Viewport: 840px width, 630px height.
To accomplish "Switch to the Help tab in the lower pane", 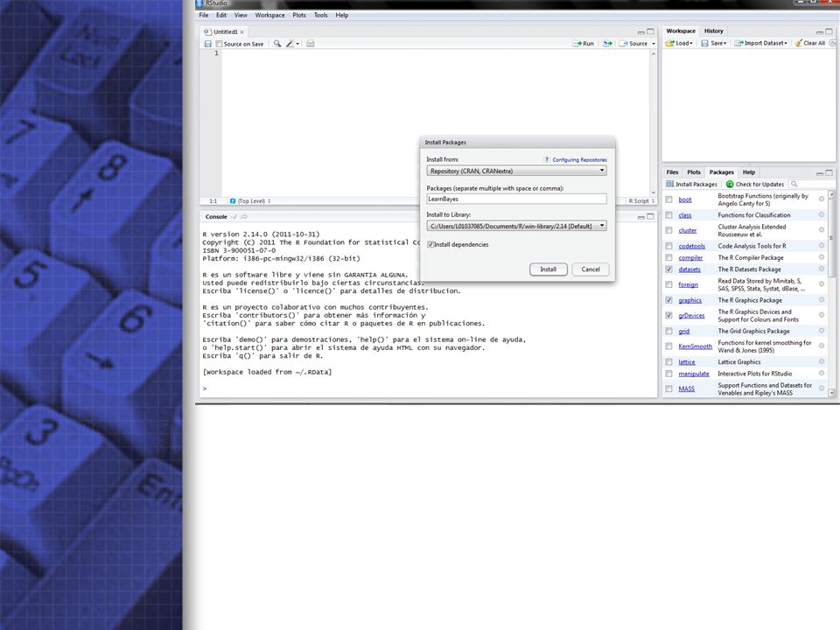I will click(x=749, y=172).
